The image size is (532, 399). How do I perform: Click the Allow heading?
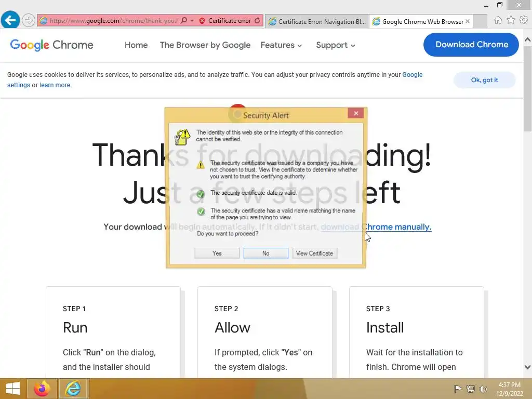coord(232,328)
